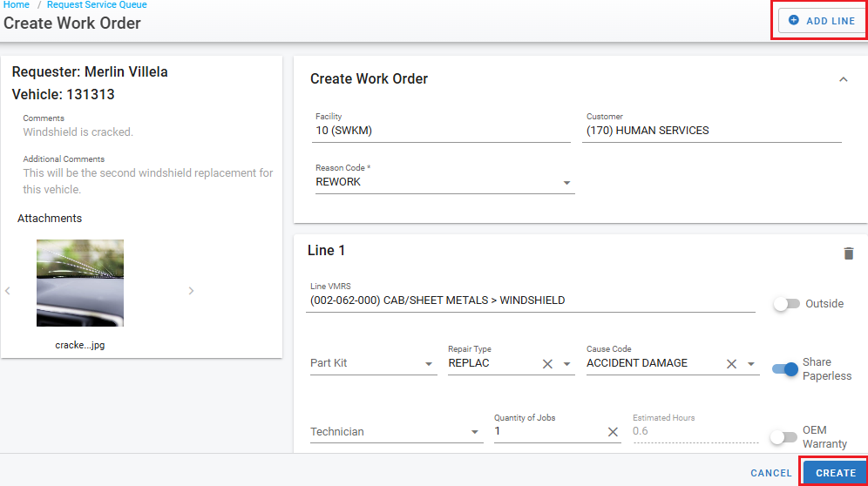Open the Technician dropdown

(474, 432)
